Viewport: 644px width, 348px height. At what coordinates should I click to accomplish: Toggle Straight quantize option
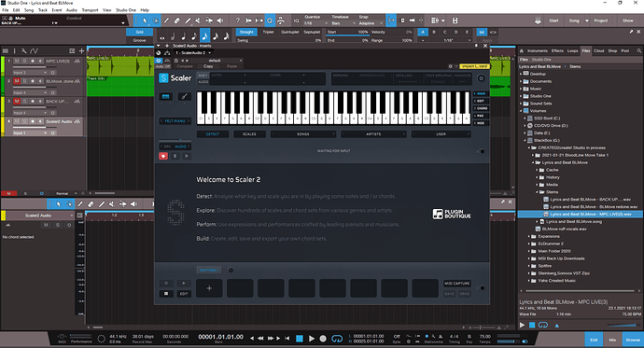point(246,32)
